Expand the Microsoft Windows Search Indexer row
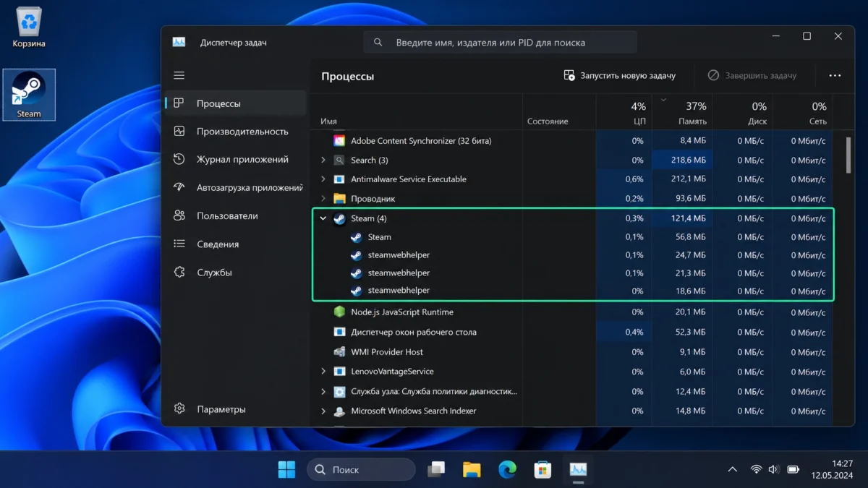 click(323, 411)
